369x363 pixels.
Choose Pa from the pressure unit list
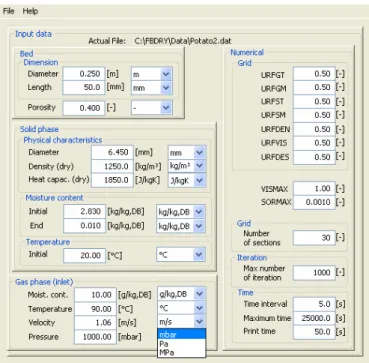(x=182, y=344)
